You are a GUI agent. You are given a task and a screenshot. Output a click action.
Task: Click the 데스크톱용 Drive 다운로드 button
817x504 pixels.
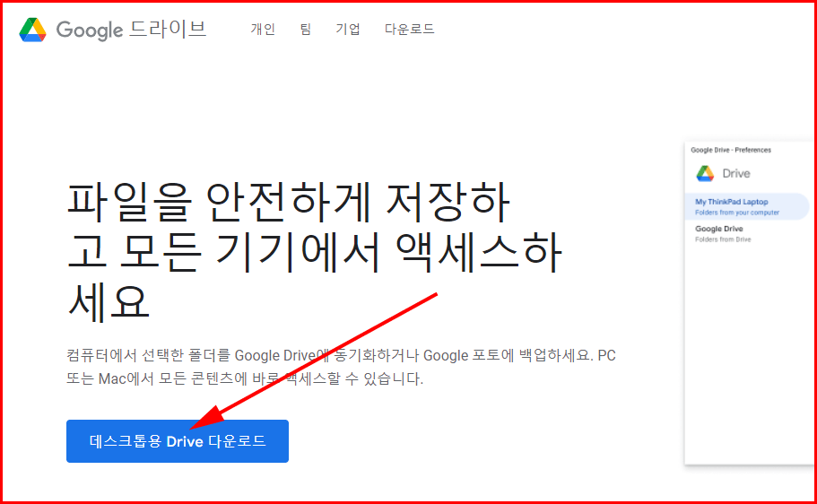point(178,441)
